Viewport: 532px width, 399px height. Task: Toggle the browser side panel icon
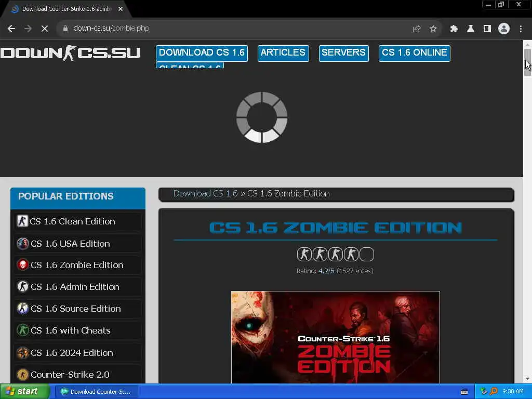point(487,29)
